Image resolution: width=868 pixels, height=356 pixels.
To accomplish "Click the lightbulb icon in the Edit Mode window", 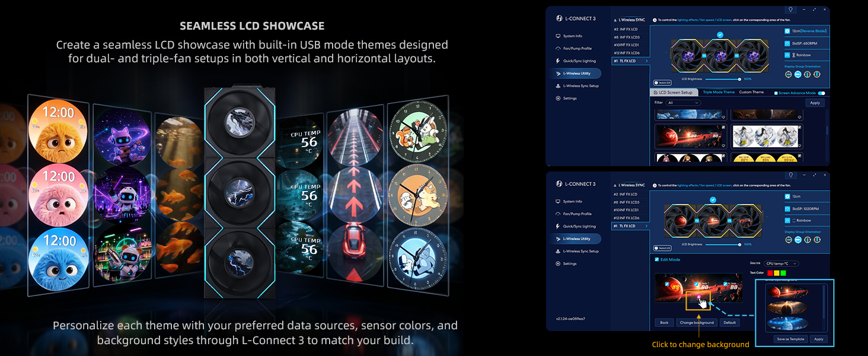I will (x=790, y=175).
